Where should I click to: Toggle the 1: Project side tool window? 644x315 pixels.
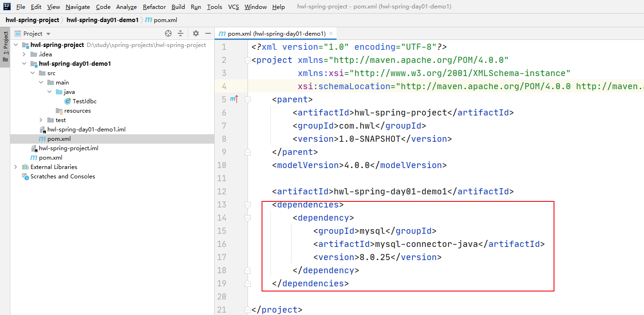(5, 47)
